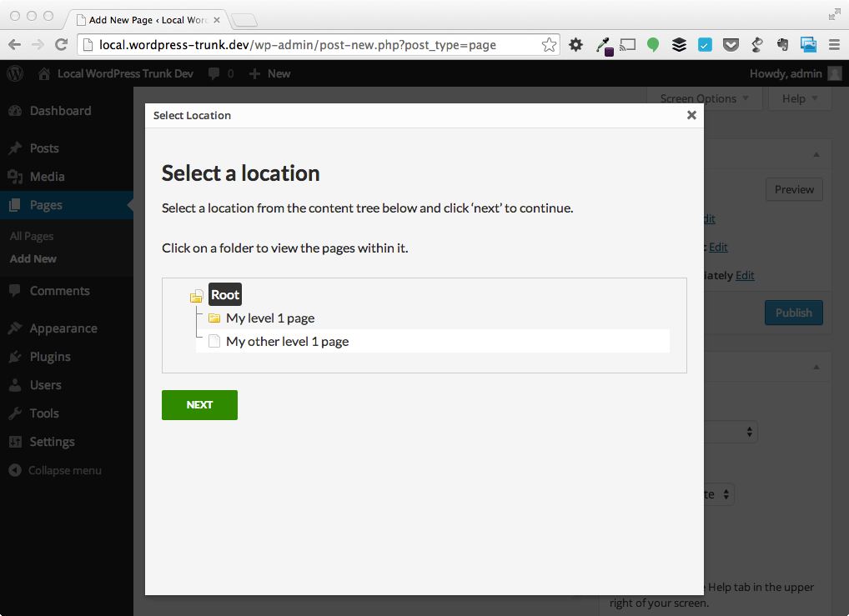Viewport: 849px width, 616px height.
Task: Click the WordPress logo icon
Action: [15, 73]
